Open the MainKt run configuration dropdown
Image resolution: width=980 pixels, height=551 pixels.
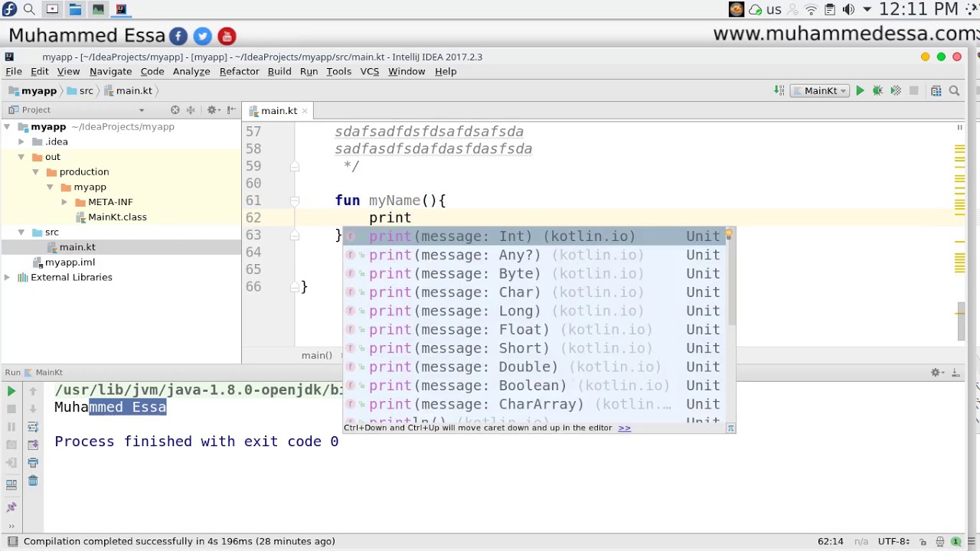pos(820,91)
